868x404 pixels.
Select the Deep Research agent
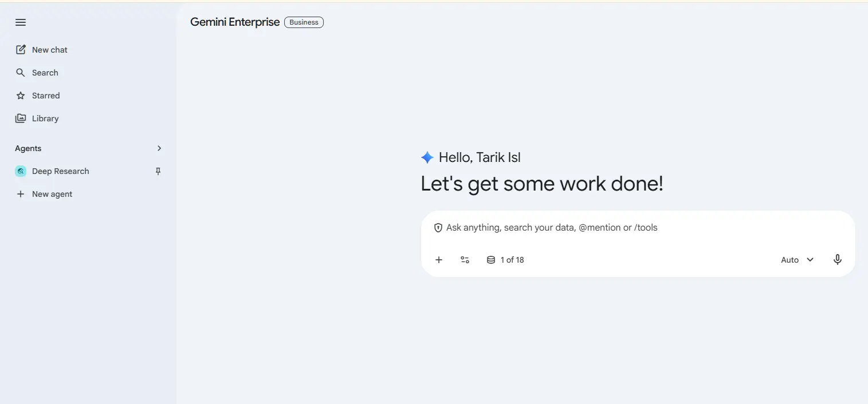tap(60, 171)
